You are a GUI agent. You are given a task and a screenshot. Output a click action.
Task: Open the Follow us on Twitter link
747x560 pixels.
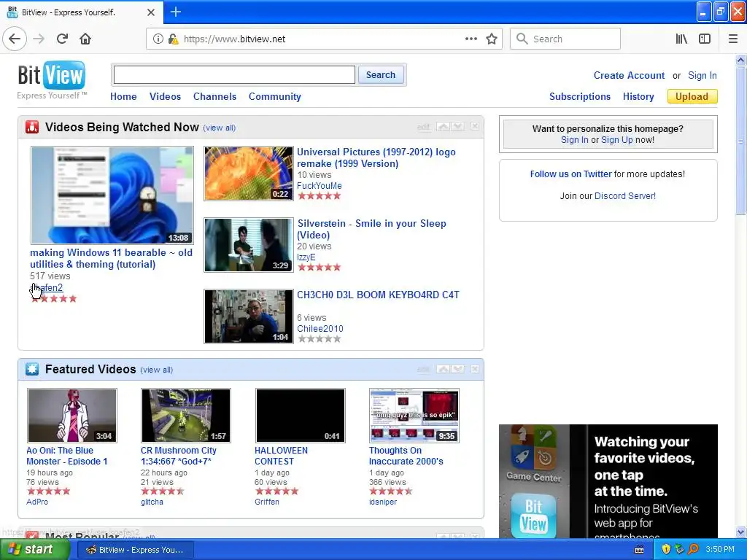pyautogui.click(x=570, y=174)
